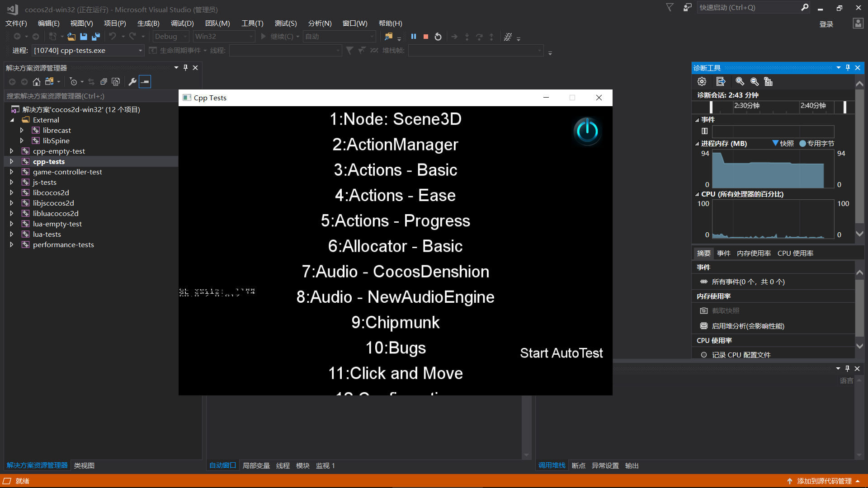Open the process cpp-tests.exe dropdown
Image resolution: width=868 pixels, height=488 pixels.
tap(140, 51)
